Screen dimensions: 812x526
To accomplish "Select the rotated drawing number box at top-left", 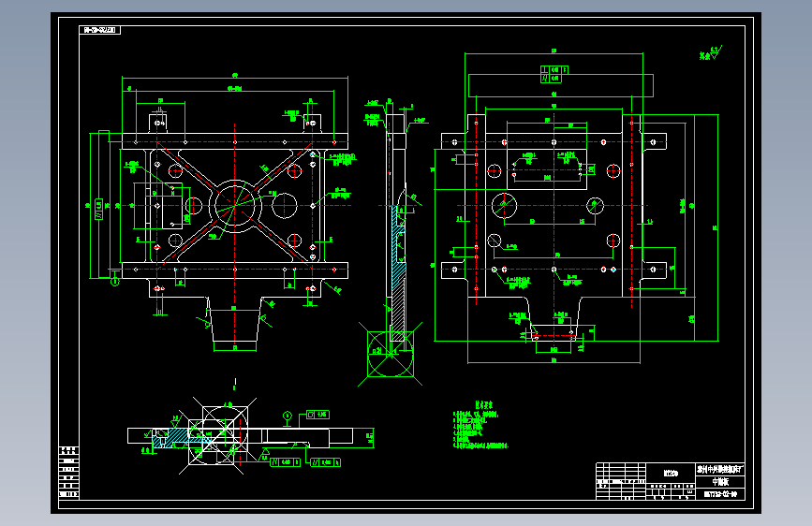I will (100, 30).
